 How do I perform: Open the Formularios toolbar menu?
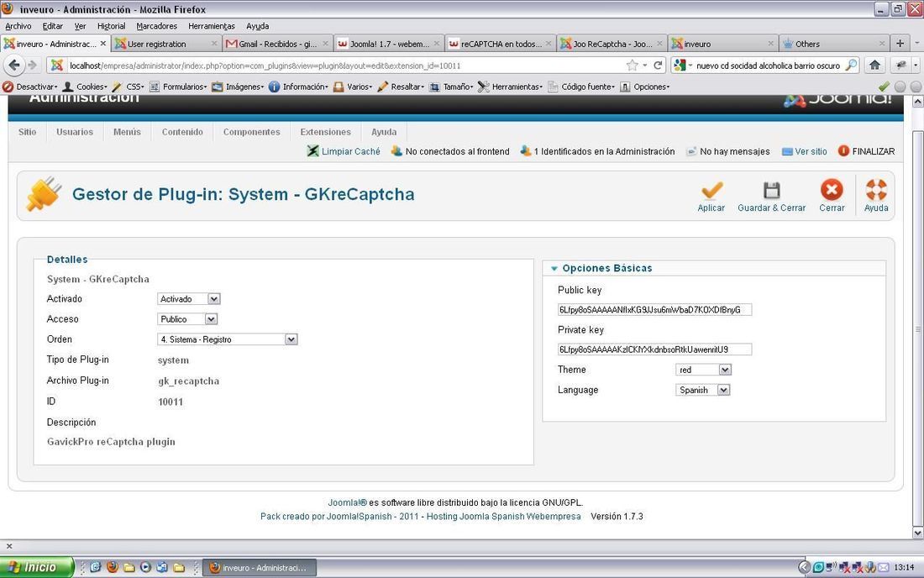tap(178, 87)
